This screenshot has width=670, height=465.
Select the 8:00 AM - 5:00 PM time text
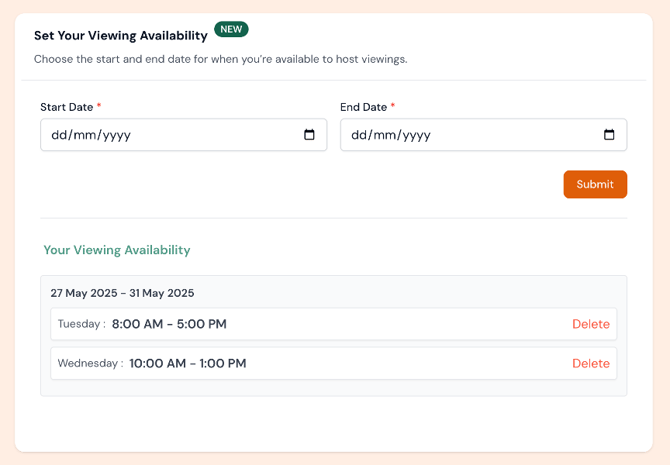[x=169, y=324]
